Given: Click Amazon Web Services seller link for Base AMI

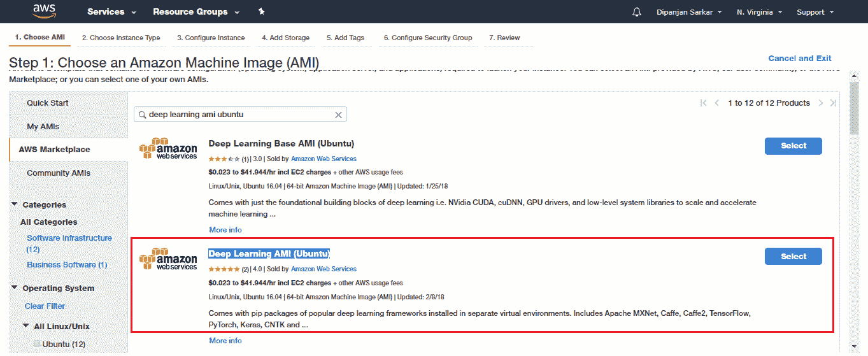Looking at the screenshot, I should [x=324, y=159].
